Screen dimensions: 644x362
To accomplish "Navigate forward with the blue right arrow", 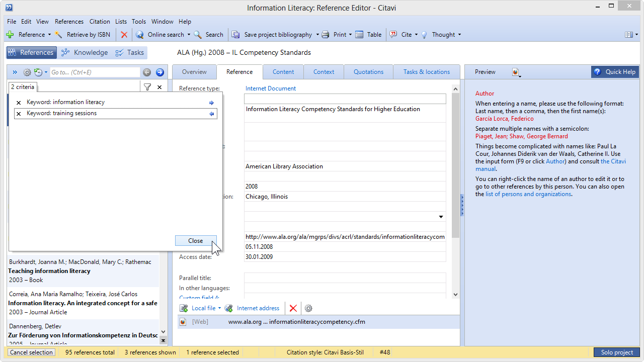I will [x=160, y=72].
